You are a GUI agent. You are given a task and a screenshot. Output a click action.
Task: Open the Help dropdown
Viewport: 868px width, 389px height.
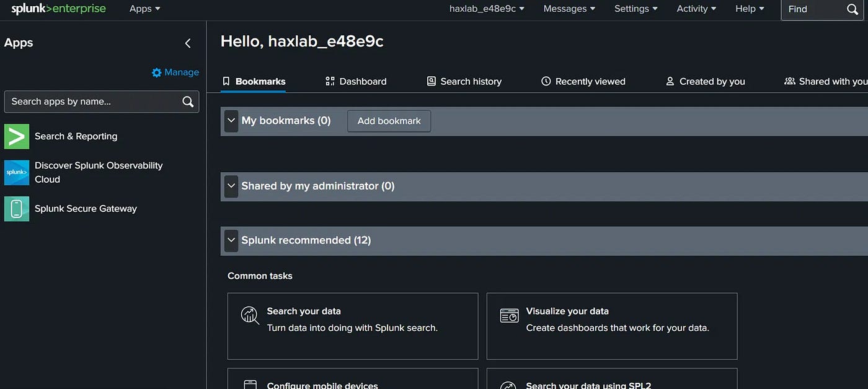point(750,9)
